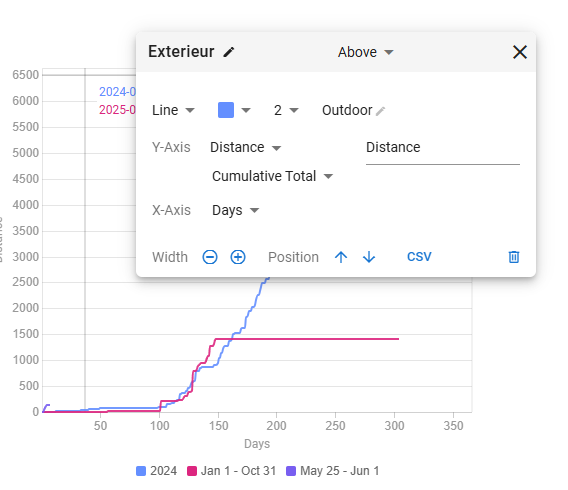The image size is (568, 490).
Task: Click the 6500 y-axis tick label
Action: (x=25, y=75)
